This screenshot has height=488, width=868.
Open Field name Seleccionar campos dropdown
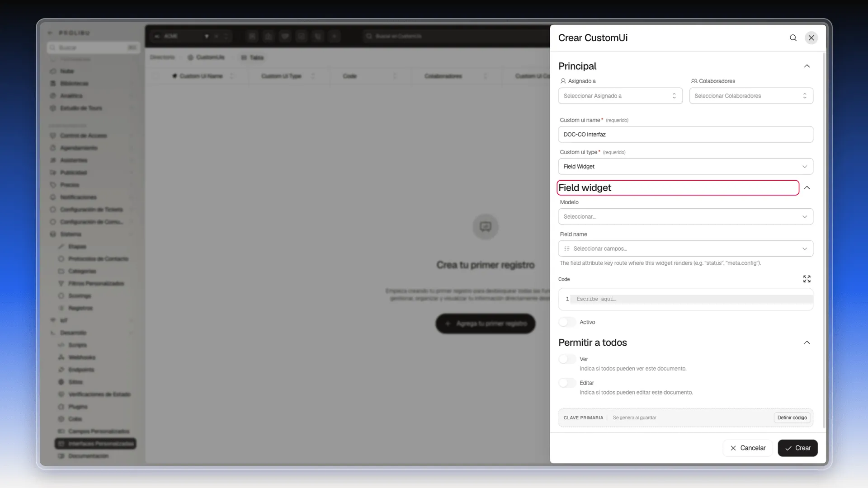[685, 249]
